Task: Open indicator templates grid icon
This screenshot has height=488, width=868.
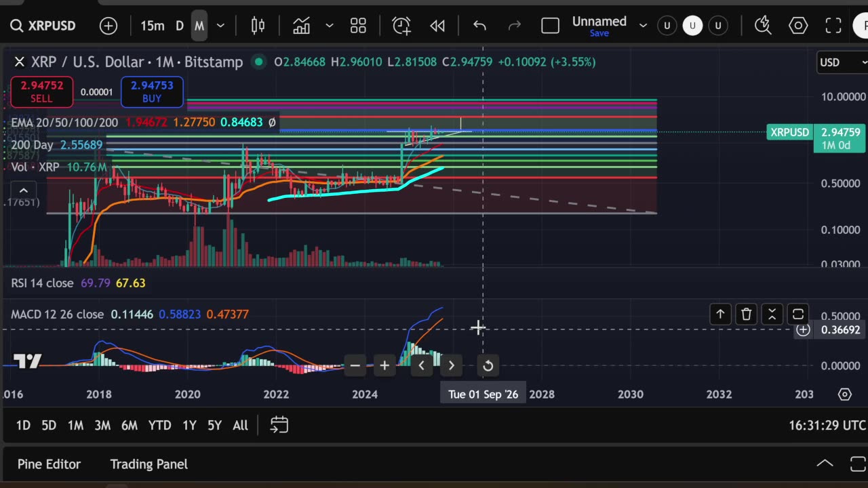Action: point(358,26)
